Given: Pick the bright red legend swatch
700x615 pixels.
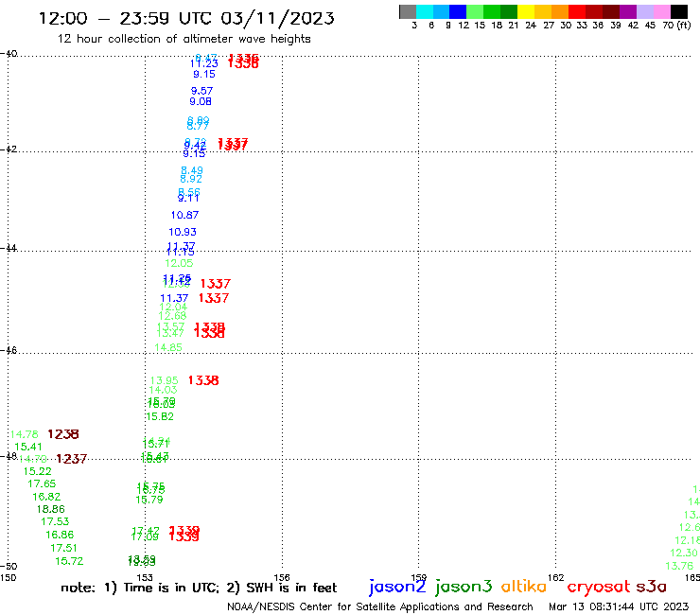Looking at the screenshot, I should point(577,11).
